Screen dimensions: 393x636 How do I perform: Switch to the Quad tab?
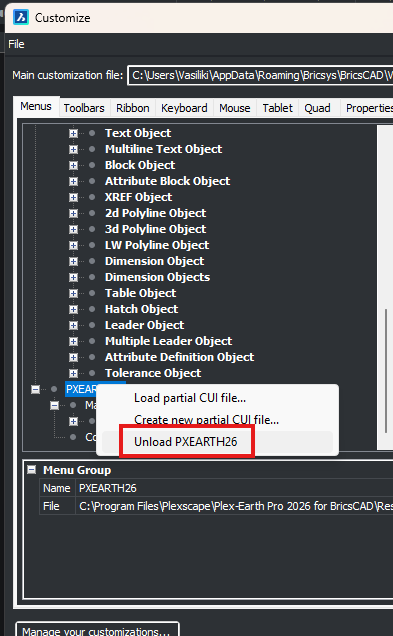pos(317,108)
